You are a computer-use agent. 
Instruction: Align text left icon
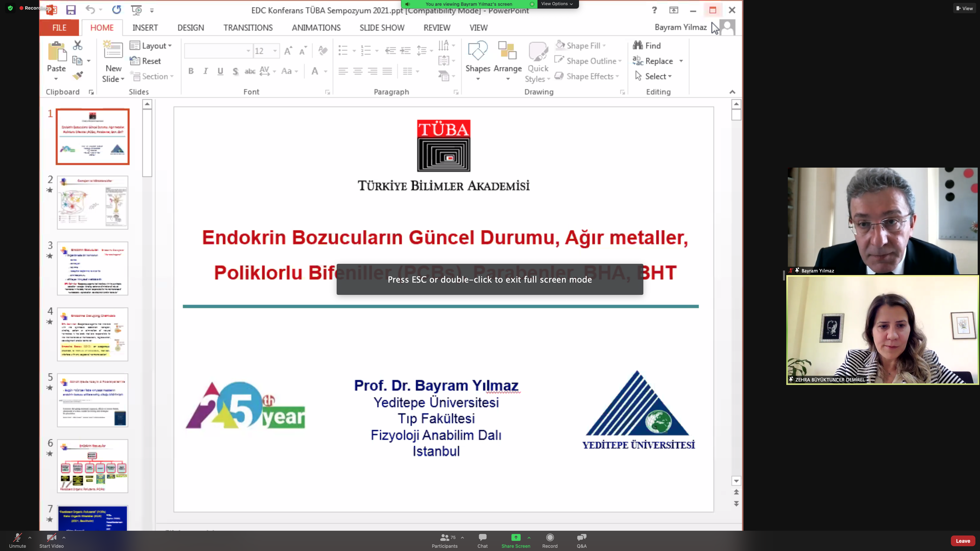[343, 71]
